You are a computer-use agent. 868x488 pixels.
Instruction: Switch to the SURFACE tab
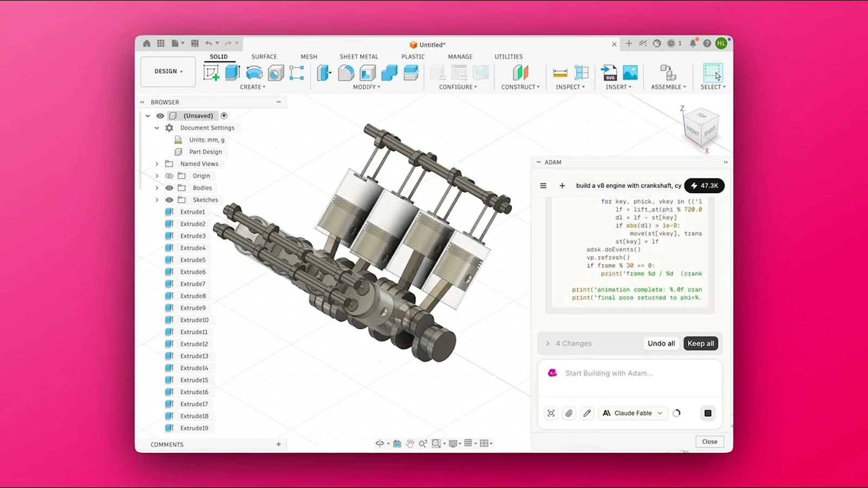point(264,56)
